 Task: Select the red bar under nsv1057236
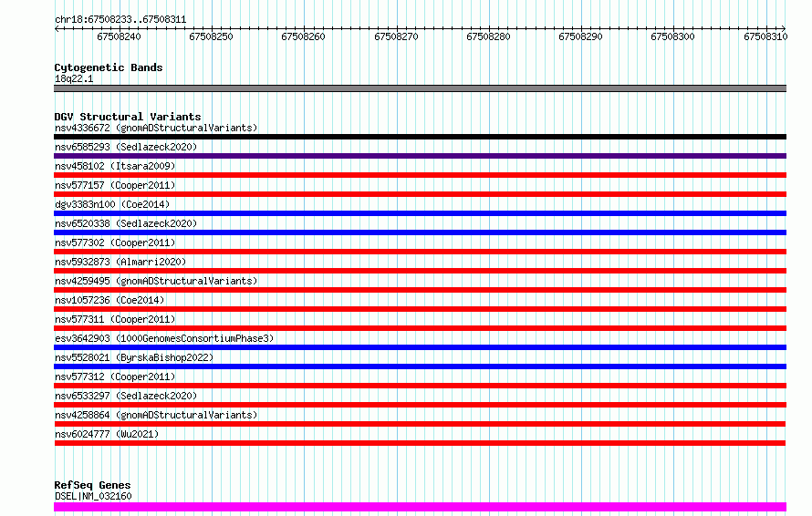[420, 309]
